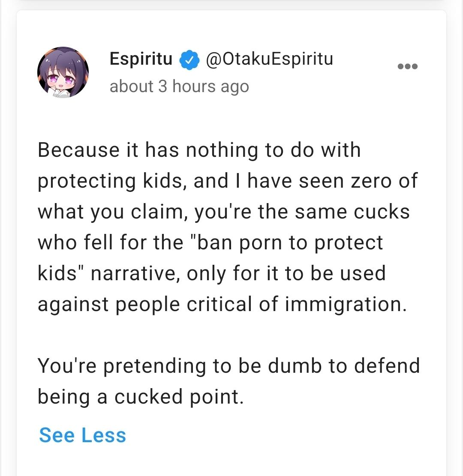Open the three-dot post options menu
The image size is (463, 476).
407,66
